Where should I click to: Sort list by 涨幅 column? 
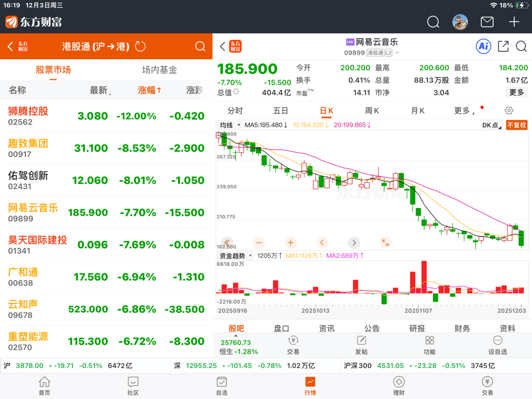(149, 90)
